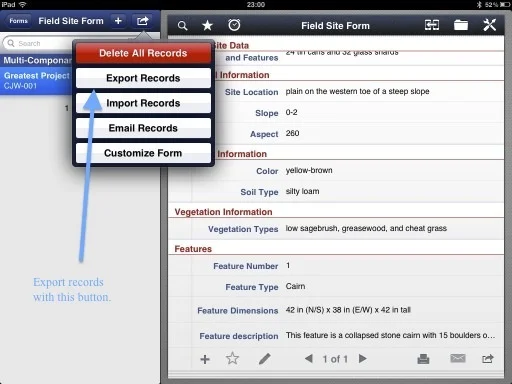This screenshot has width=512, height=384.
Task: Tap the Field Site Form title in right toolbar
Action: point(335,26)
